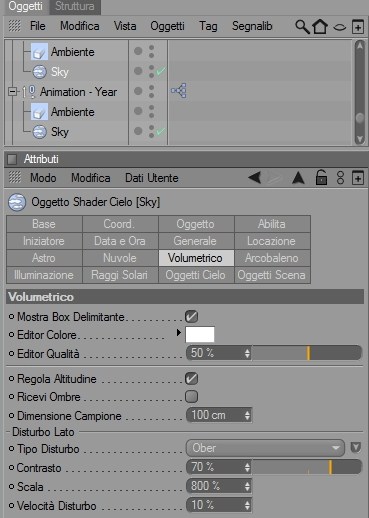Click the Editor Qualità slider bar
Viewport: 369px width, 518px height.
click(307, 353)
